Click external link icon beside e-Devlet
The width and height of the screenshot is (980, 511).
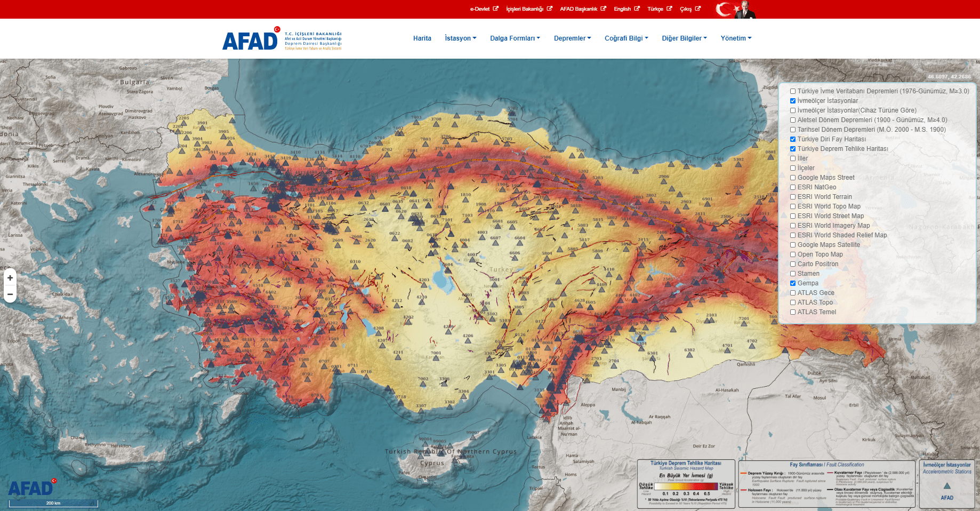click(496, 9)
